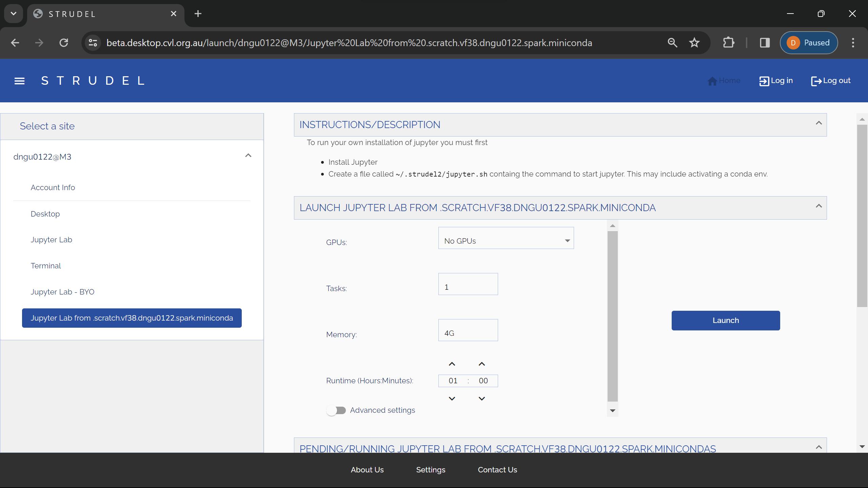The width and height of the screenshot is (868, 488).
Task: Select Jupyter Lab in the sidebar
Action: pyautogui.click(x=51, y=240)
